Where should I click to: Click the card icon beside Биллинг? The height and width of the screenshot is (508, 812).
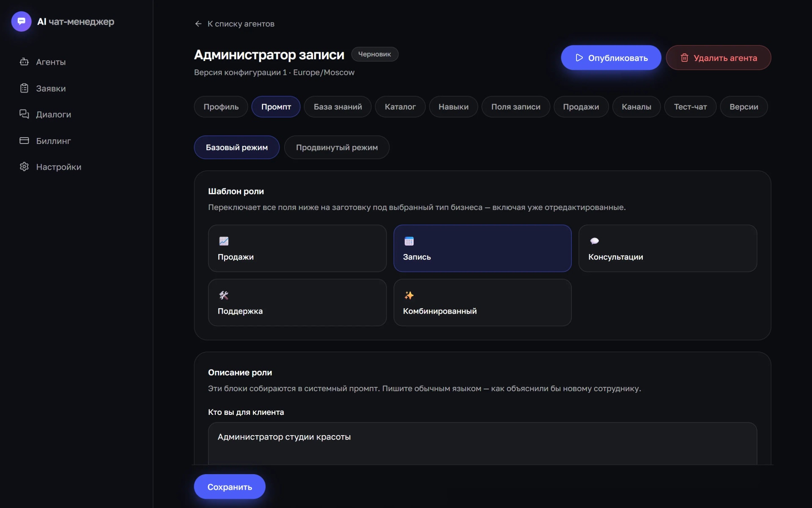click(24, 141)
